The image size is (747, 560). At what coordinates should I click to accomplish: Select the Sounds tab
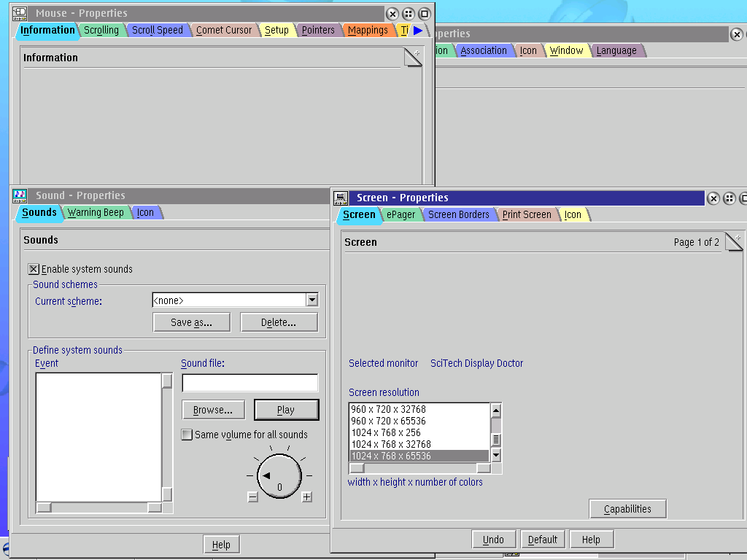(x=39, y=212)
